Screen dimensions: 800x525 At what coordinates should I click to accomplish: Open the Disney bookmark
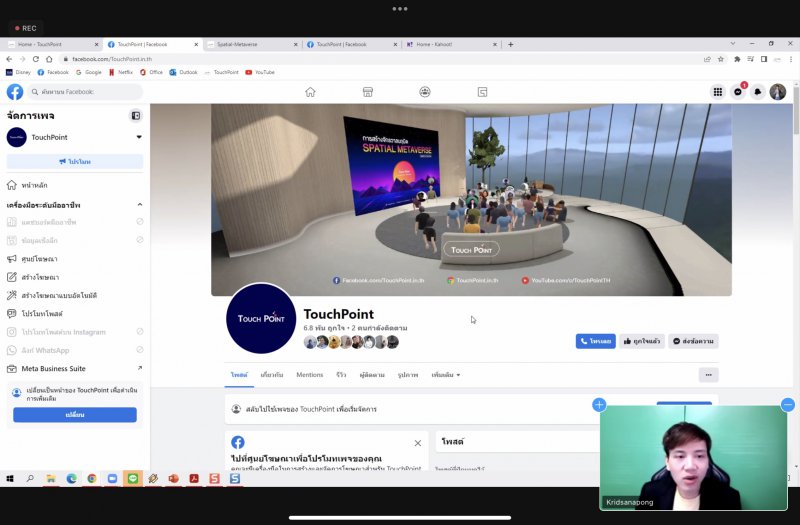tap(18, 72)
